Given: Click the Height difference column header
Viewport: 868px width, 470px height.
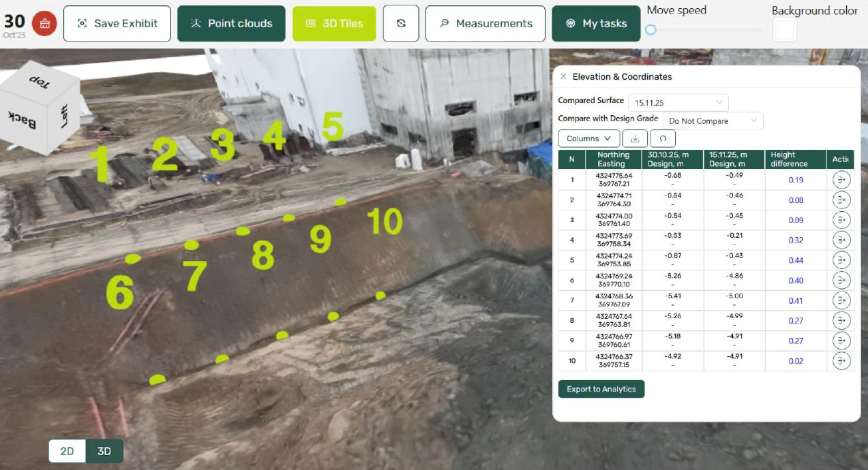Looking at the screenshot, I should click(796, 159).
